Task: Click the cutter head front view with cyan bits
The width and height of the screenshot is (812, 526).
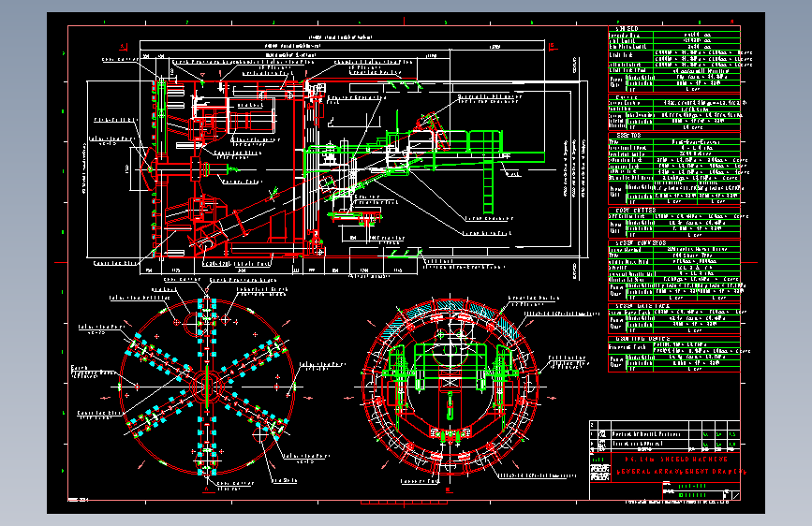Action: click(x=207, y=387)
